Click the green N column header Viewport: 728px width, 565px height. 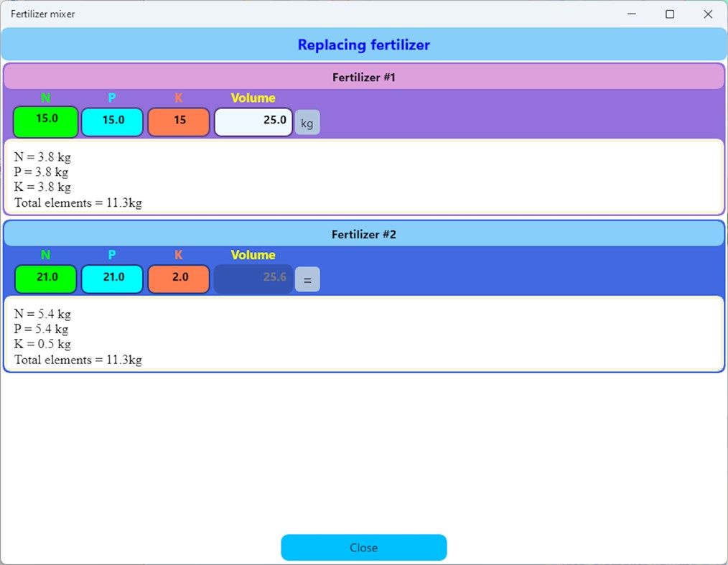pos(45,98)
